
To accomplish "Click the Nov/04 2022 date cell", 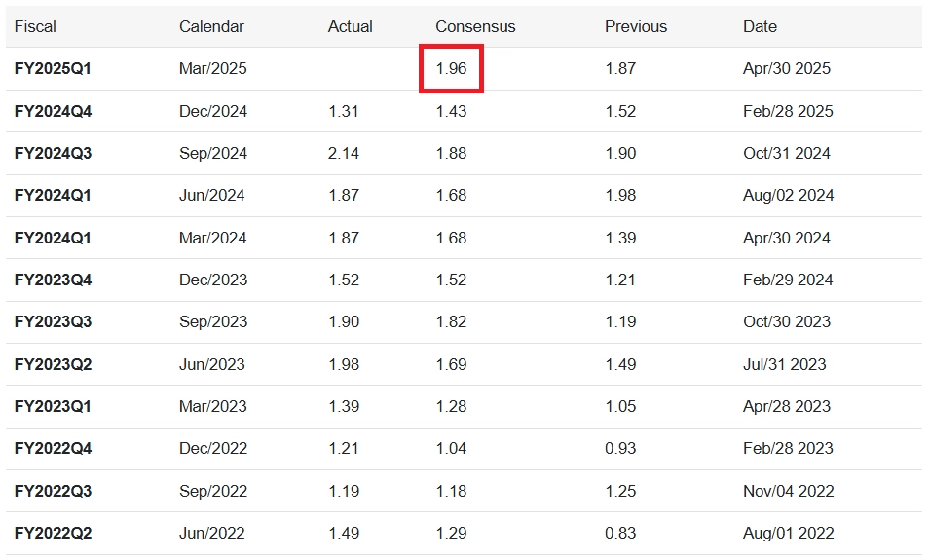I will click(x=789, y=491).
